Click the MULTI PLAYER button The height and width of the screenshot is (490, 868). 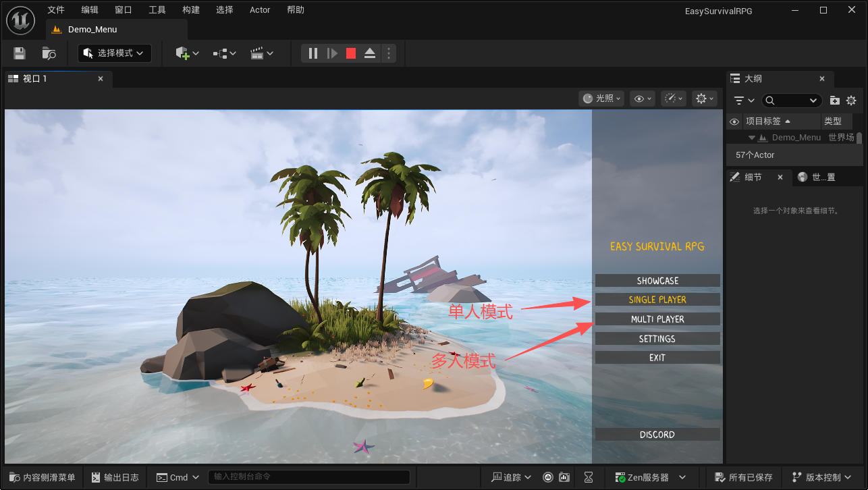click(657, 319)
